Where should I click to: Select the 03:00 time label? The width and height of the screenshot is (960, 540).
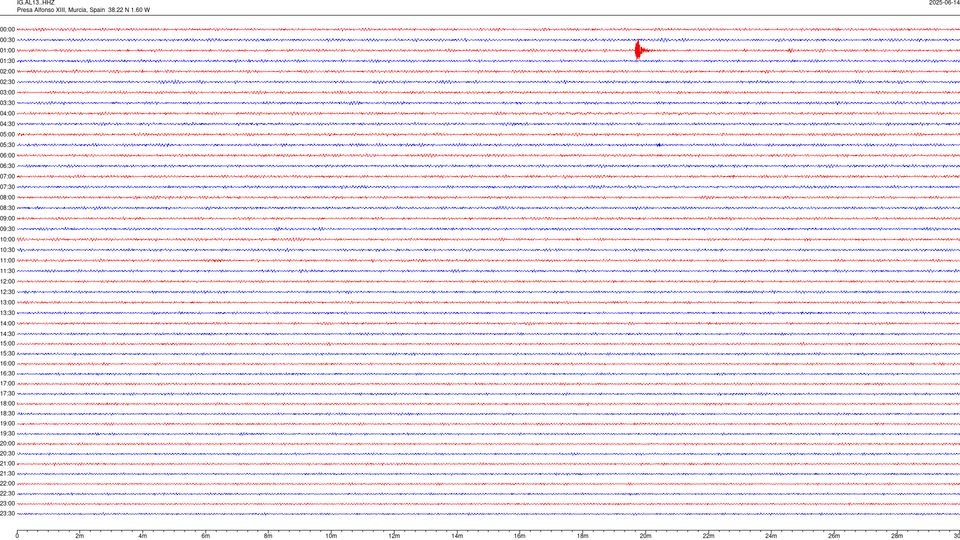pyautogui.click(x=7, y=93)
